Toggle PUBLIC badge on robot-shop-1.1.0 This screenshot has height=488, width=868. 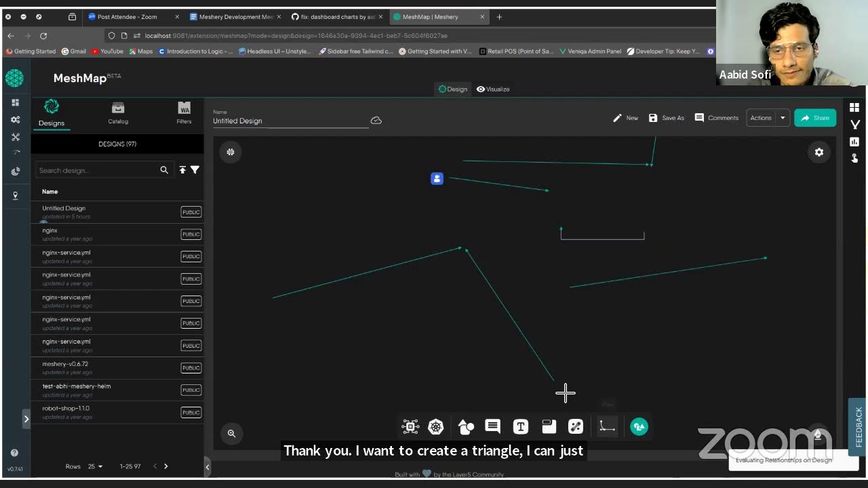[191, 413]
